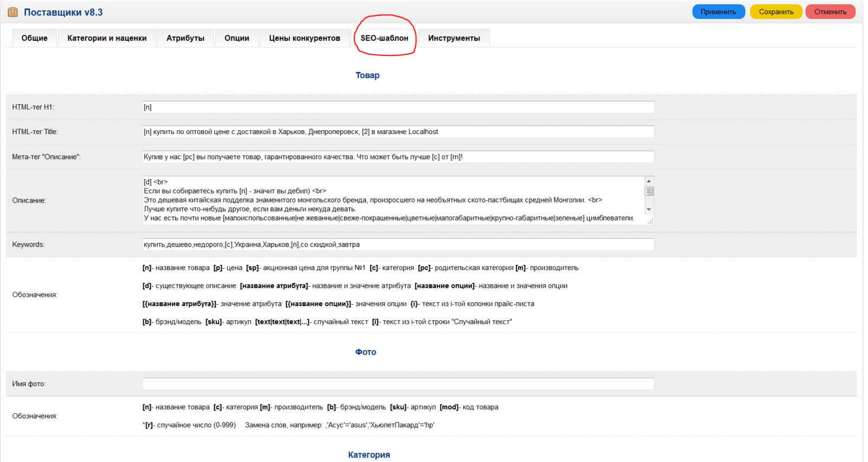The width and height of the screenshot is (868, 462).
Task: Click the Поставщики package icon in header
Action: pyautogui.click(x=13, y=12)
